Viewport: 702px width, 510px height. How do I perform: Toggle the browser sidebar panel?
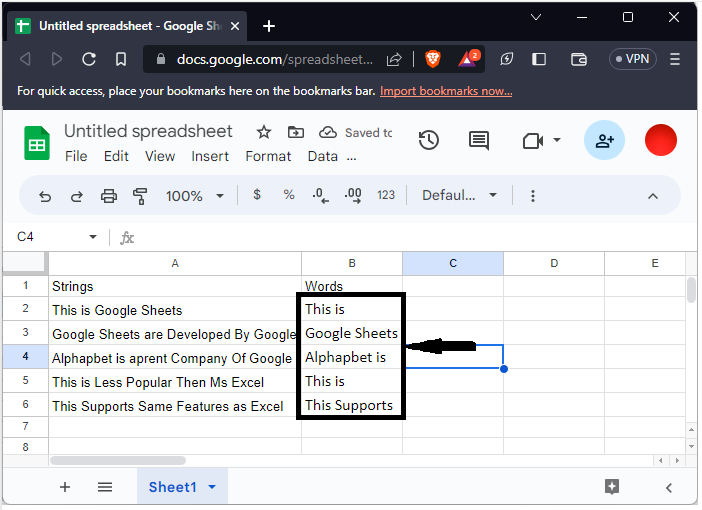pos(540,59)
